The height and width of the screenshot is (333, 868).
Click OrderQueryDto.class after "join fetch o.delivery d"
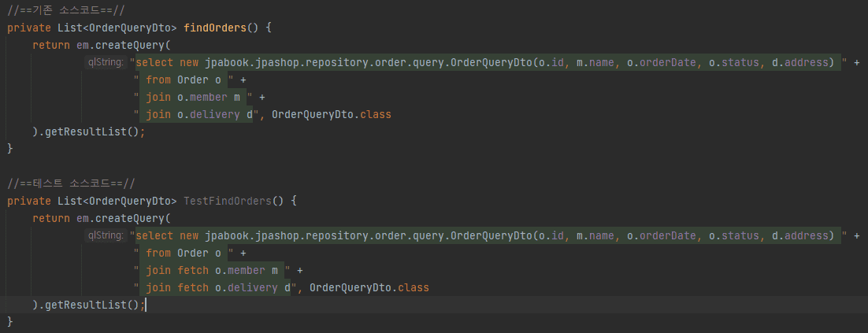tap(369, 287)
